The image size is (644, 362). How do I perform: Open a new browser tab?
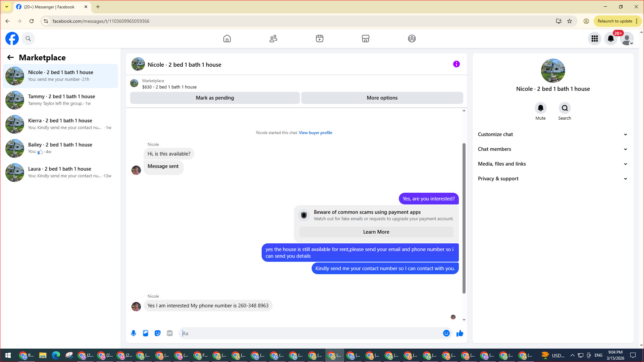point(98,7)
